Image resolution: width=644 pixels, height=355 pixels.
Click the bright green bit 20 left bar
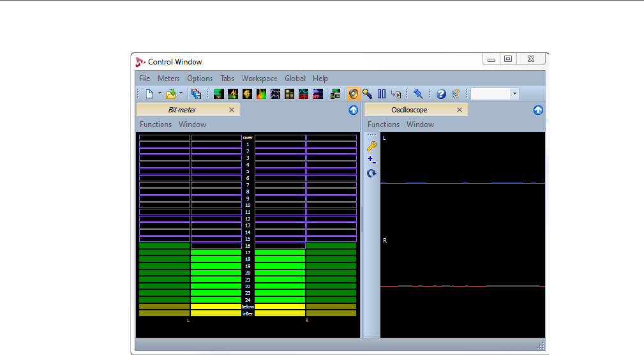(x=216, y=273)
